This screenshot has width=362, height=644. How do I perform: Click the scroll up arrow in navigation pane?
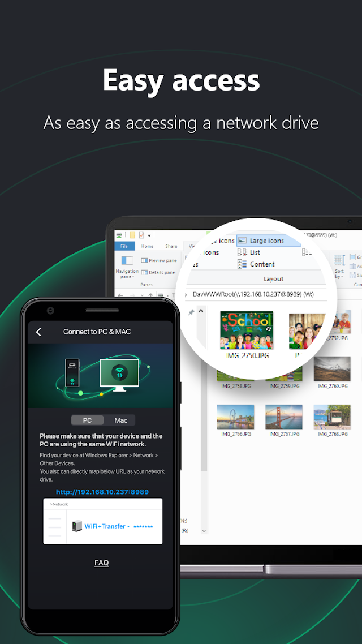201,311
